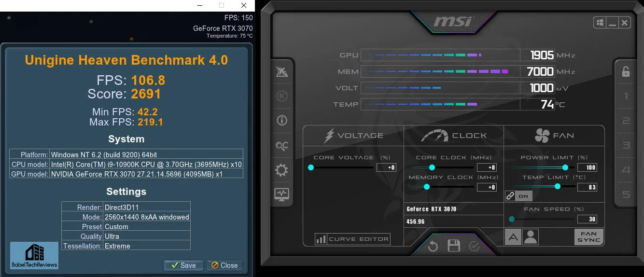Viewport: 644px width, 277px height.
Task: Open hardware monitor sidebar icon
Action: click(x=281, y=194)
